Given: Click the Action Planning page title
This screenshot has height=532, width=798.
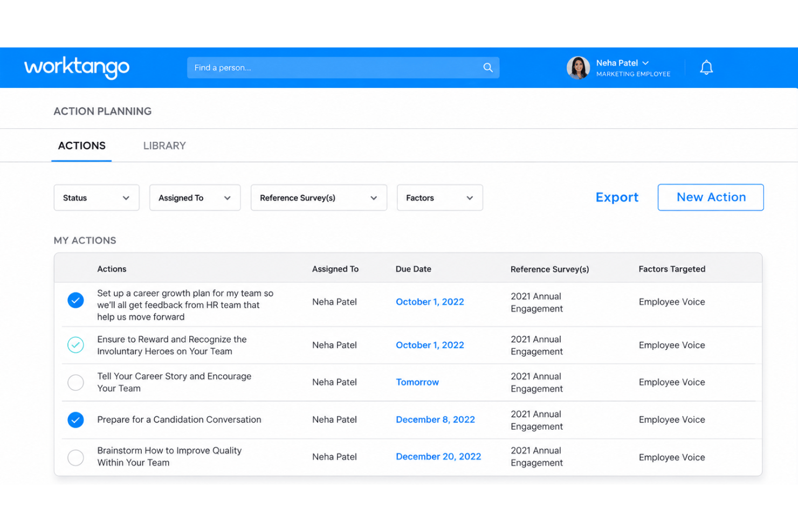Looking at the screenshot, I should [102, 111].
